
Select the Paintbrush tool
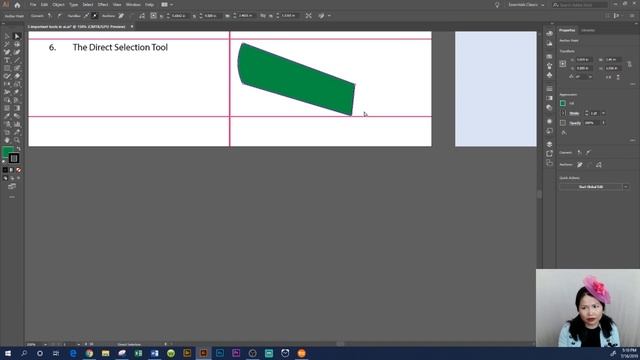pyautogui.click(x=17, y=68)
